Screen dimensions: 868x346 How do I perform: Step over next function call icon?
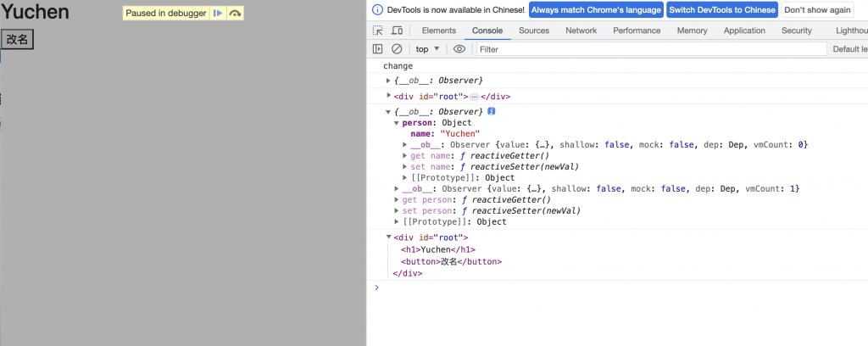(x=235, y=14)
